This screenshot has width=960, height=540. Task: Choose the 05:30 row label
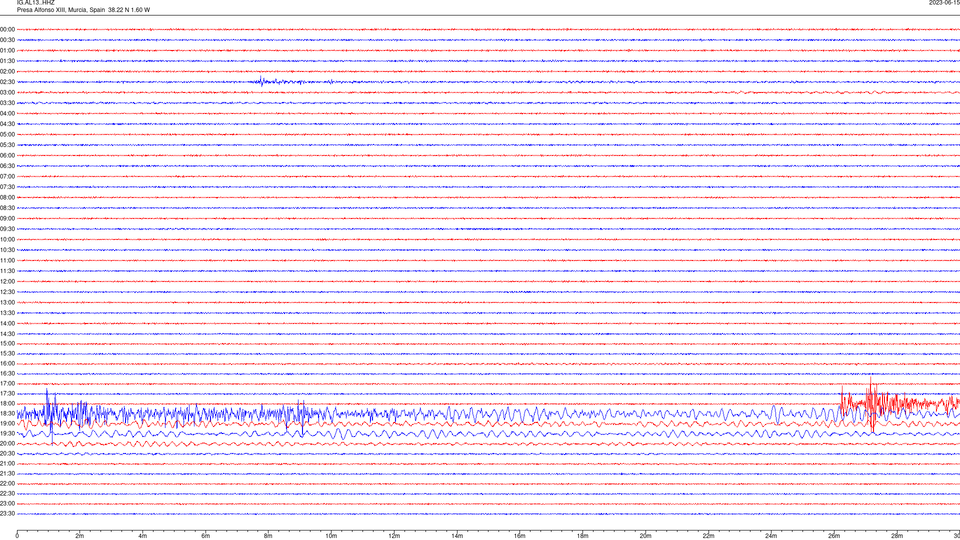7,145
